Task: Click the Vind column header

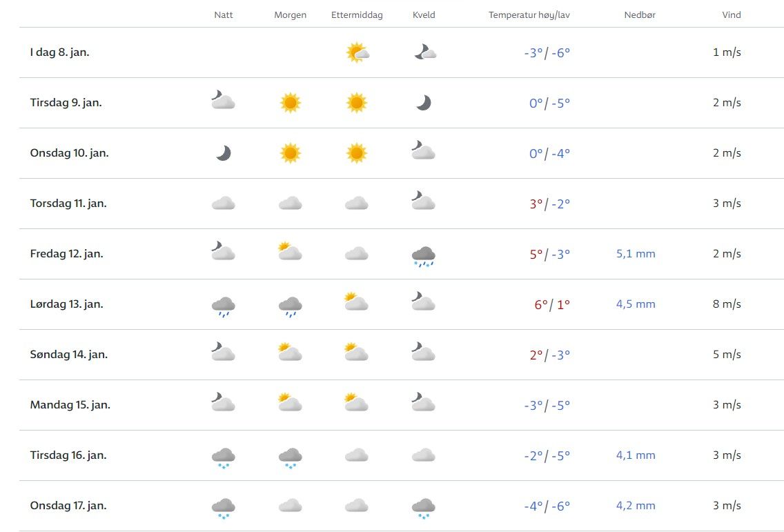Action: click(732, 15)
